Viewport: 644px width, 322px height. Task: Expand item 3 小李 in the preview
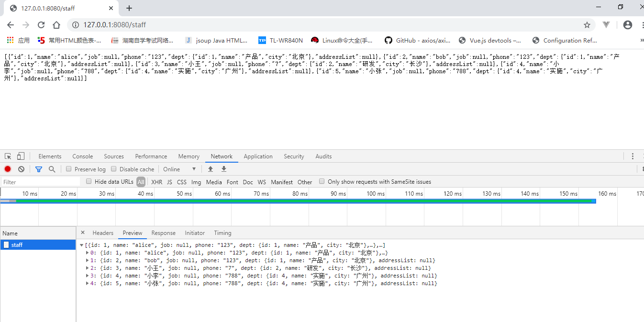point(87,276)
